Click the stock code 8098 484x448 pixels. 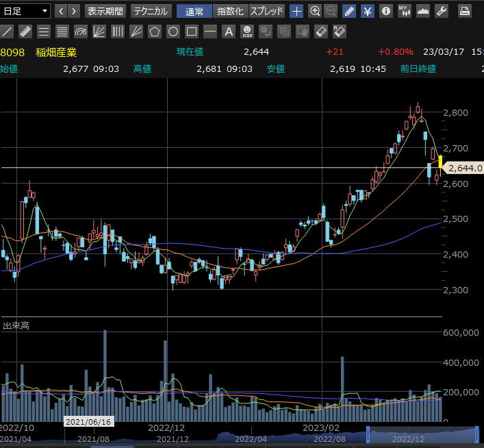(x=12, y=52)
